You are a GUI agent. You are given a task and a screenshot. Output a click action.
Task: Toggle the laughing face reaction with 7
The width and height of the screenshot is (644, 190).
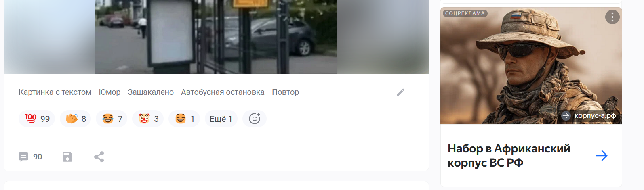click(x=112, y=119)
